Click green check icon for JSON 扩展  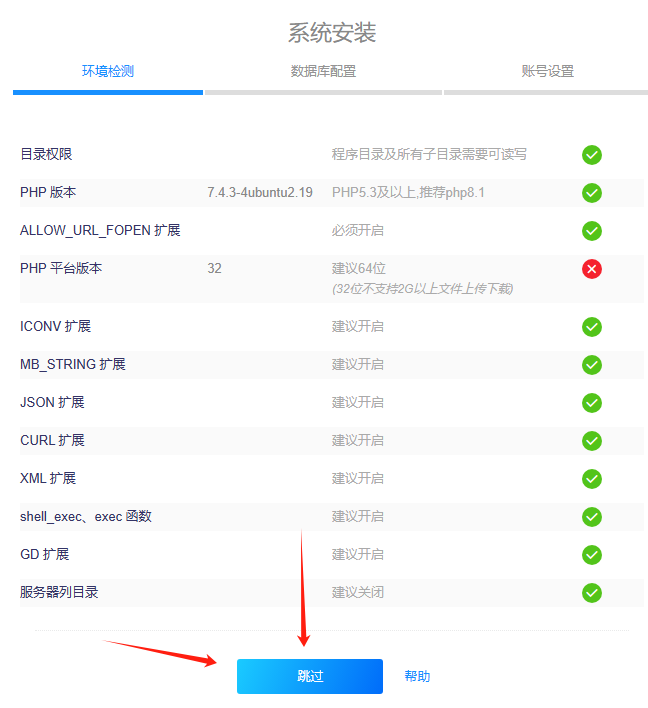pos(592,403)
